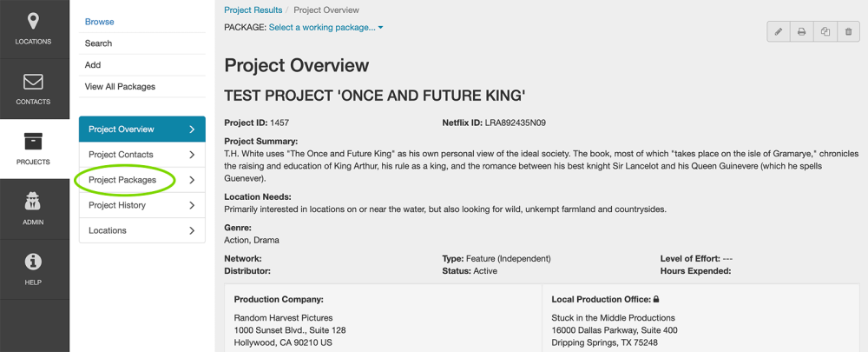
Task: Expand the Locations chevron in project menu
Action: coord(192,230)
